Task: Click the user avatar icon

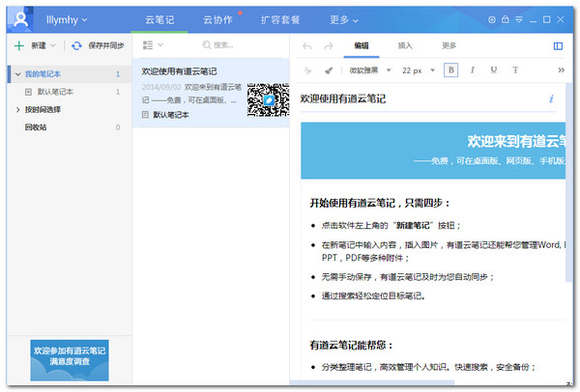Action: click(20, 19)
